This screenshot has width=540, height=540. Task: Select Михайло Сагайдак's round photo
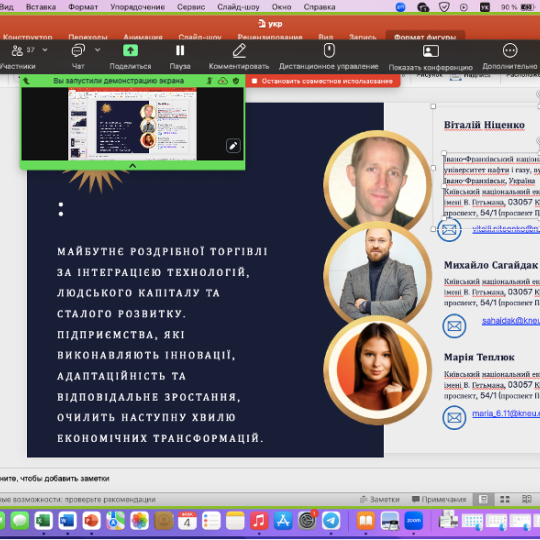[377, 274]
